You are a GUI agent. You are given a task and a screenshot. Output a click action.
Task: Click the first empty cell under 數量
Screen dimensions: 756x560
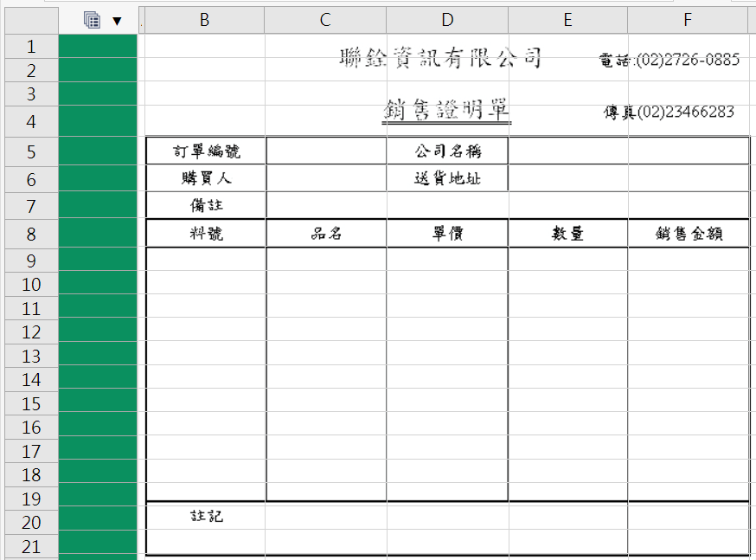coord(568,260)
